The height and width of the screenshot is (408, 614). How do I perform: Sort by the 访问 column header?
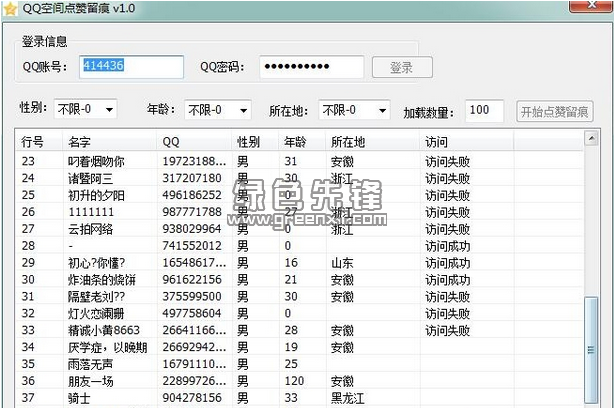tap(467, 141)
